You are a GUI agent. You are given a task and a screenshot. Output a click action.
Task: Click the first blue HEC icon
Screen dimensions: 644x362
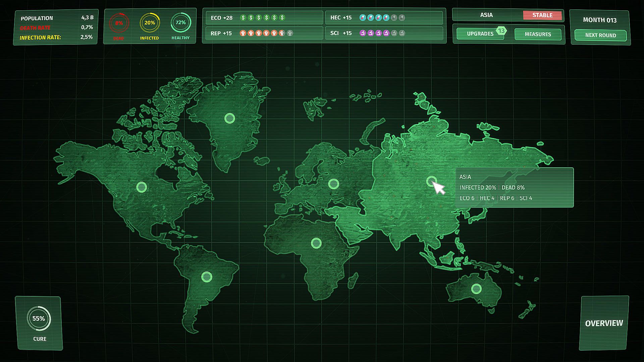point(363,17)
